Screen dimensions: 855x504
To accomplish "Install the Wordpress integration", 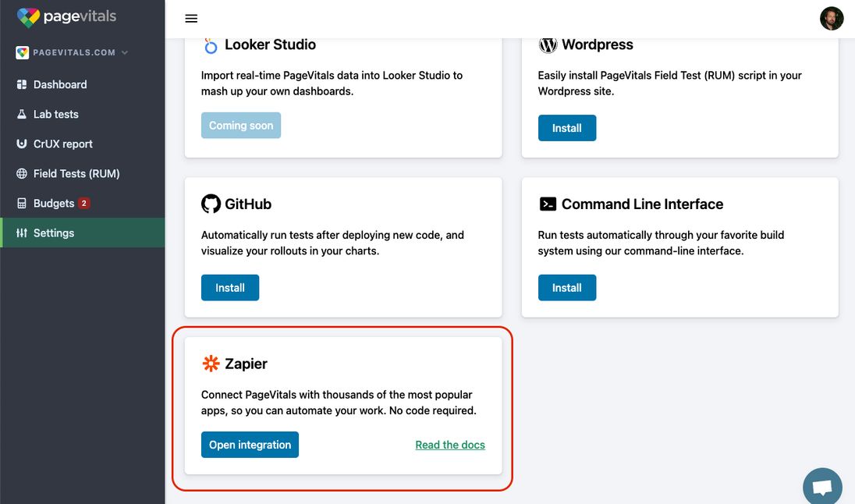I will click(567, 128).
